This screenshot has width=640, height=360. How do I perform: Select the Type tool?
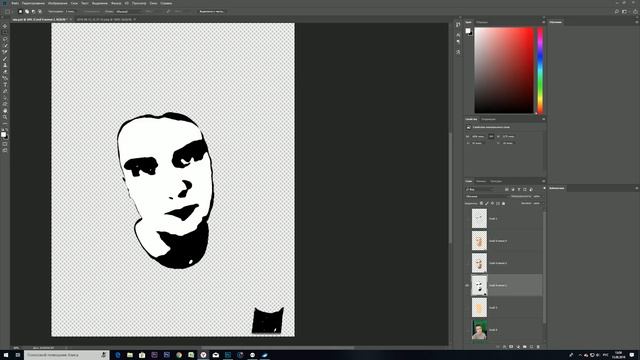[5, 85]
